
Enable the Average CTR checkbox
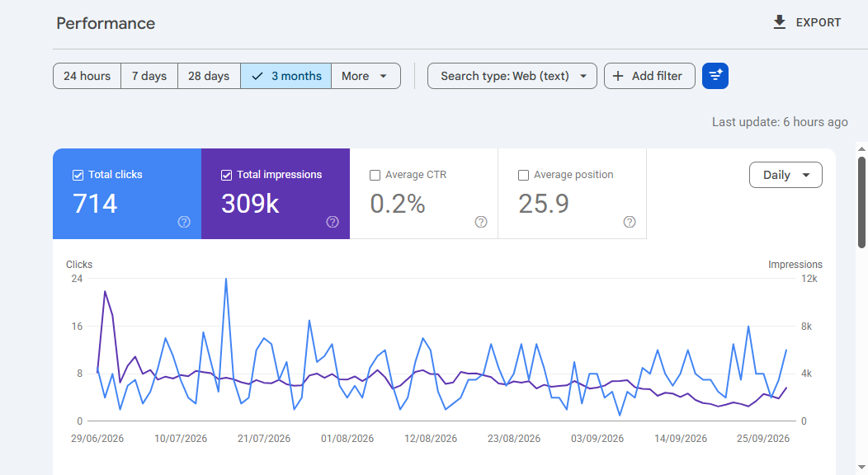[375, 176]
